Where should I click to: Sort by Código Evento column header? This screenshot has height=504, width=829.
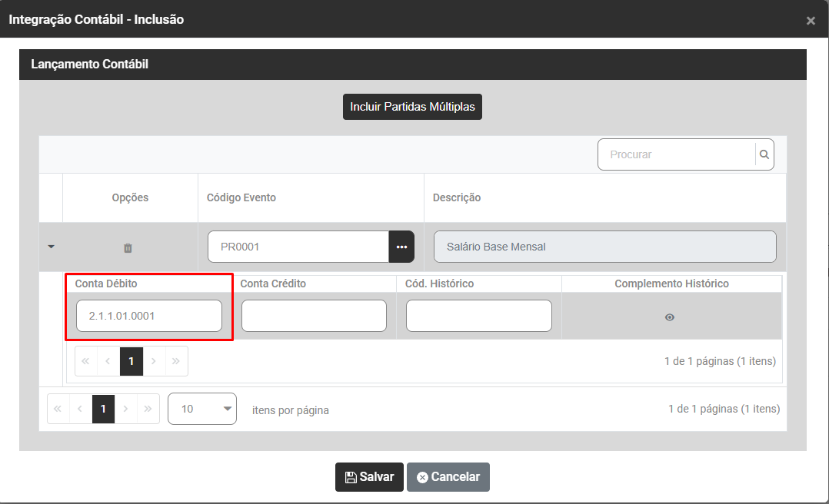[x=241, y=197]
